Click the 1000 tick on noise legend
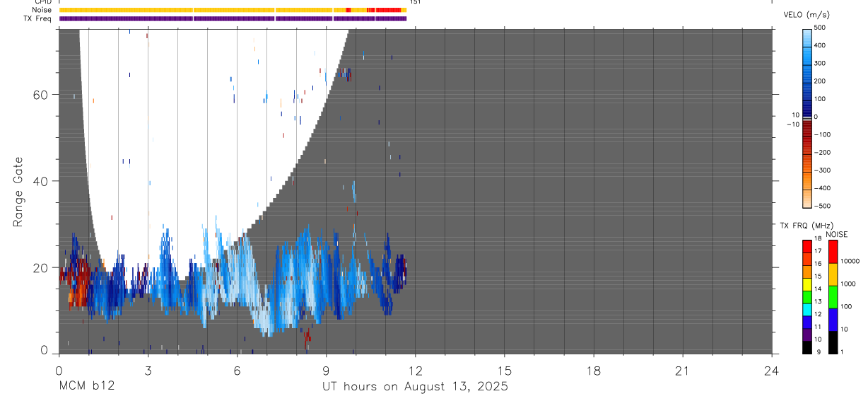 [x=848, y=284]
